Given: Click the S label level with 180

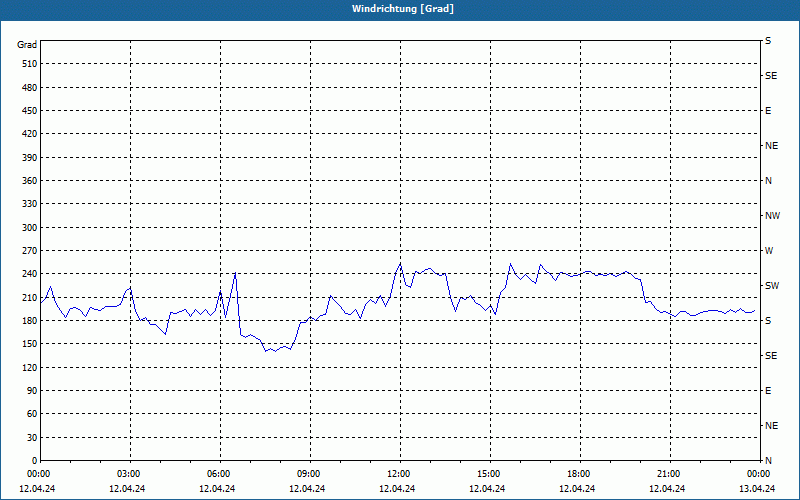Looking at the screenshot, I should click(768, 321).
